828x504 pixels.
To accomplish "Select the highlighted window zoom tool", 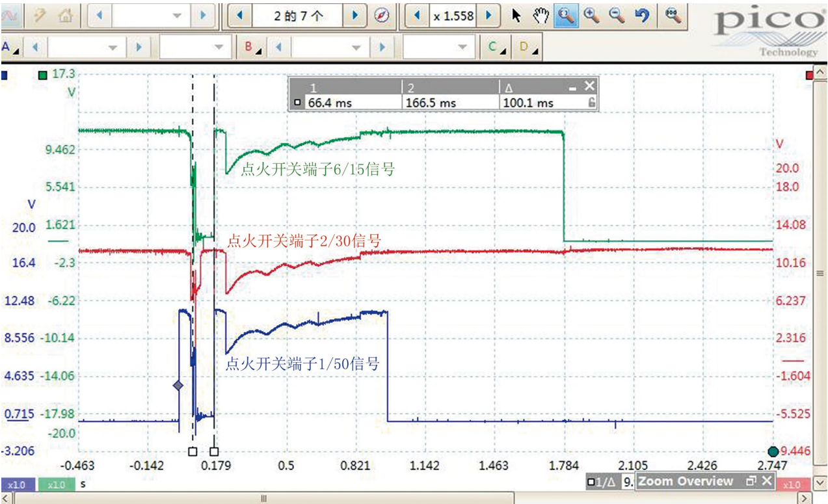I will pos(566,16).
